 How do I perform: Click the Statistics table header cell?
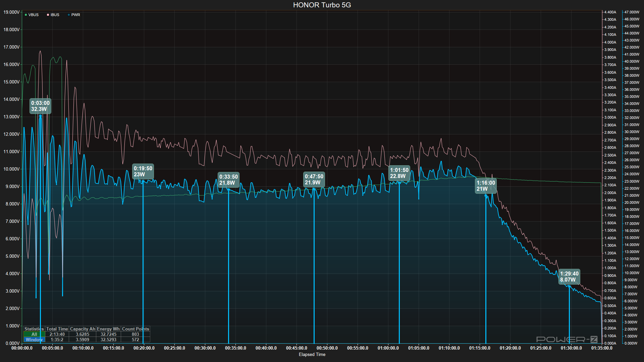pos(34,329)
